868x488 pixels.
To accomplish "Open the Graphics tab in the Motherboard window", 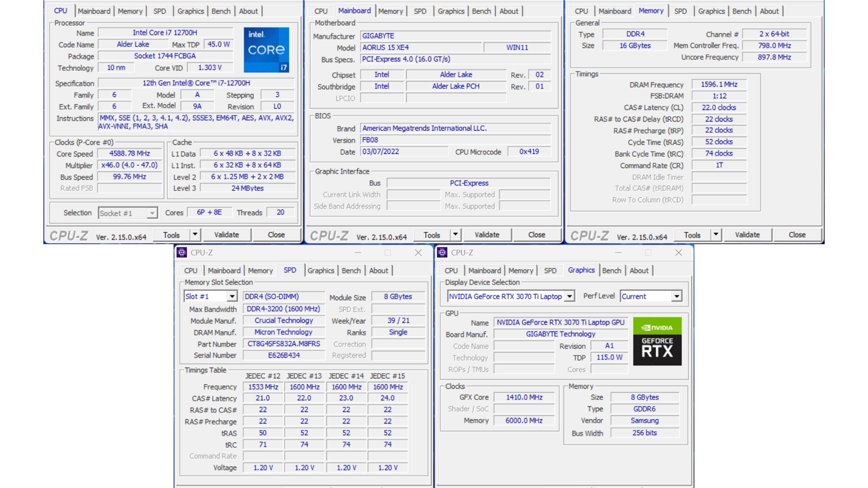I will (x=451, y=11).
